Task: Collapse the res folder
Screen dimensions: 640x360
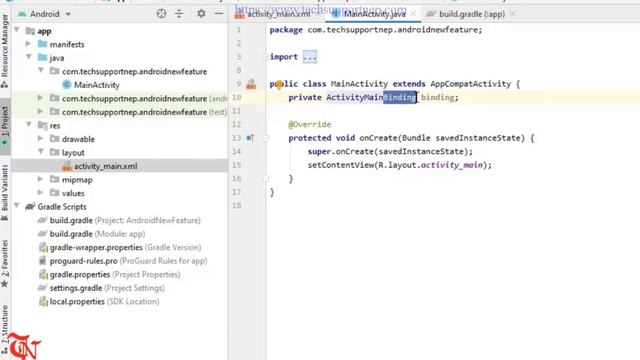Action: tap(29, 124)
